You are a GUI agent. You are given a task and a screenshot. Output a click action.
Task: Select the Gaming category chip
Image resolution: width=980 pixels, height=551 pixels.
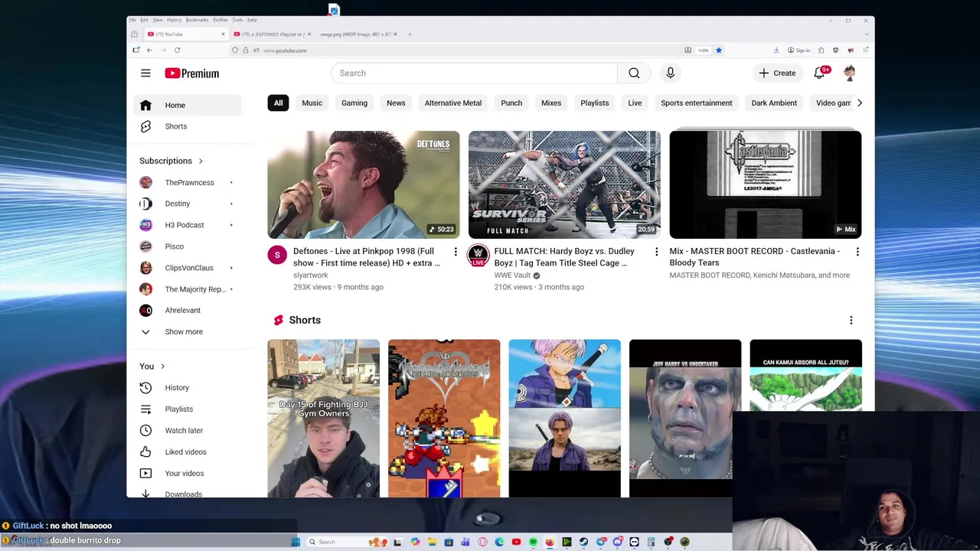(354, 103)
